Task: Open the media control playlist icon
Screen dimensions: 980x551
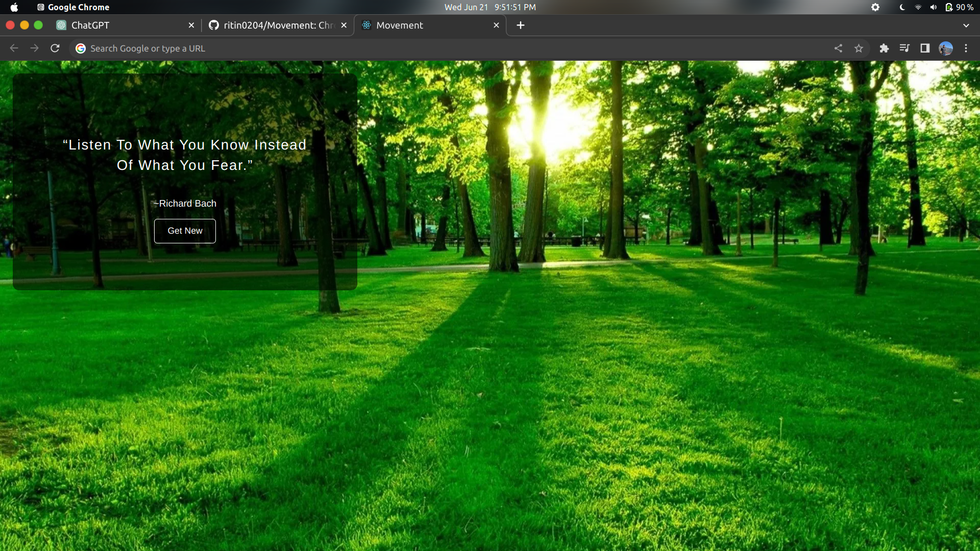Action: 904,48
